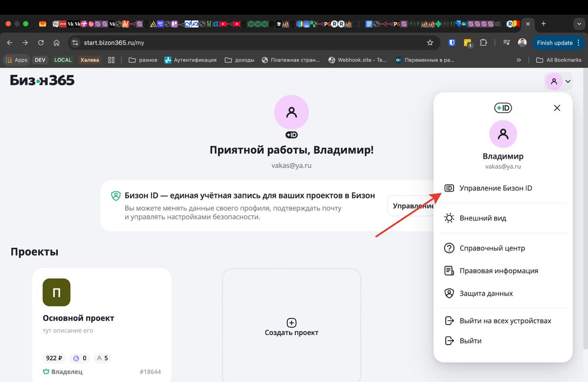This screenshot has width=588, height=382.
Task: Open the tab search dropdown arrow
Action: [x=579, y=23]
